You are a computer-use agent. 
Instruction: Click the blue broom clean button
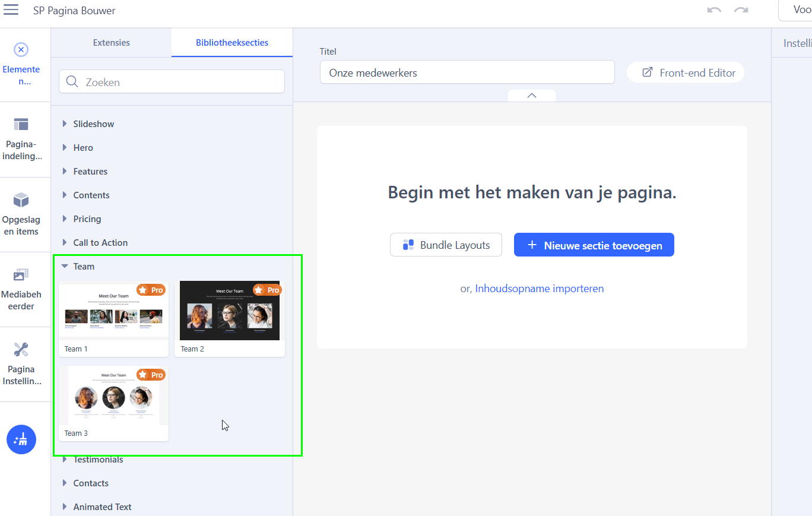[x=21, y=439]
